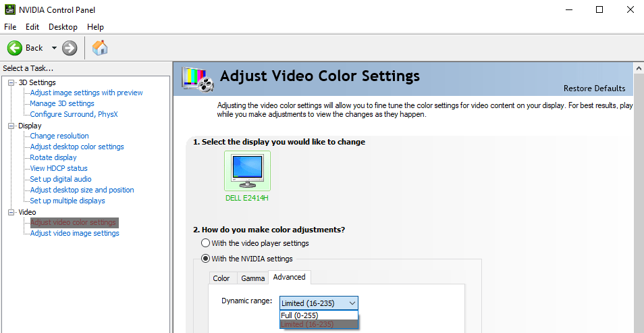644x333 pixels.
Task: Select Adjust video color settings item
Action: [74, 222]
